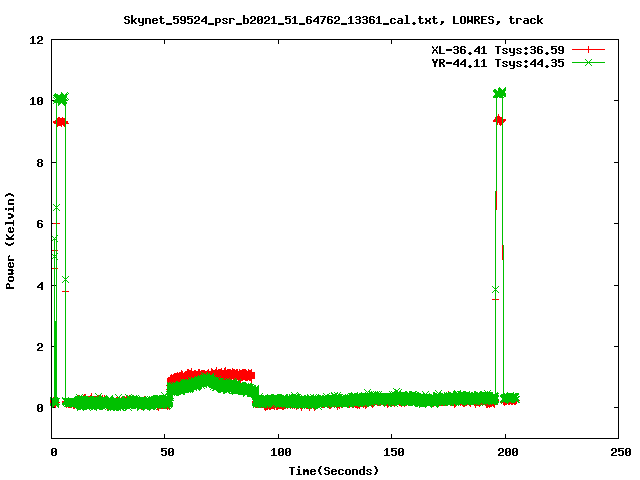This screenshot has width=640, height=480.
Task: Click x-axis tick label "50"
Action: pyautogui.click(x=167, y=452)
